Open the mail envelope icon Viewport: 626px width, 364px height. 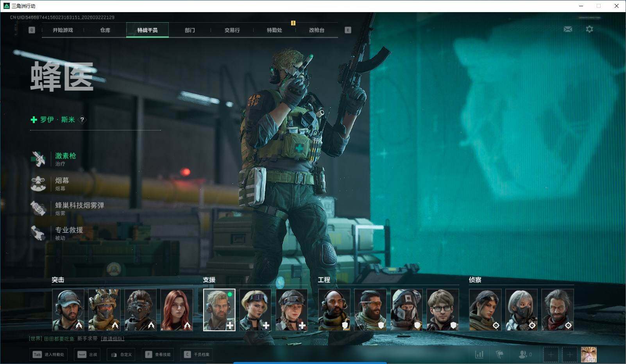click(x=568, y=29)
